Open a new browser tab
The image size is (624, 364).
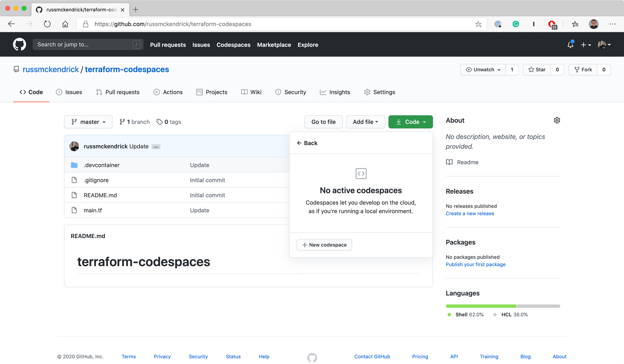pos(136,9)
